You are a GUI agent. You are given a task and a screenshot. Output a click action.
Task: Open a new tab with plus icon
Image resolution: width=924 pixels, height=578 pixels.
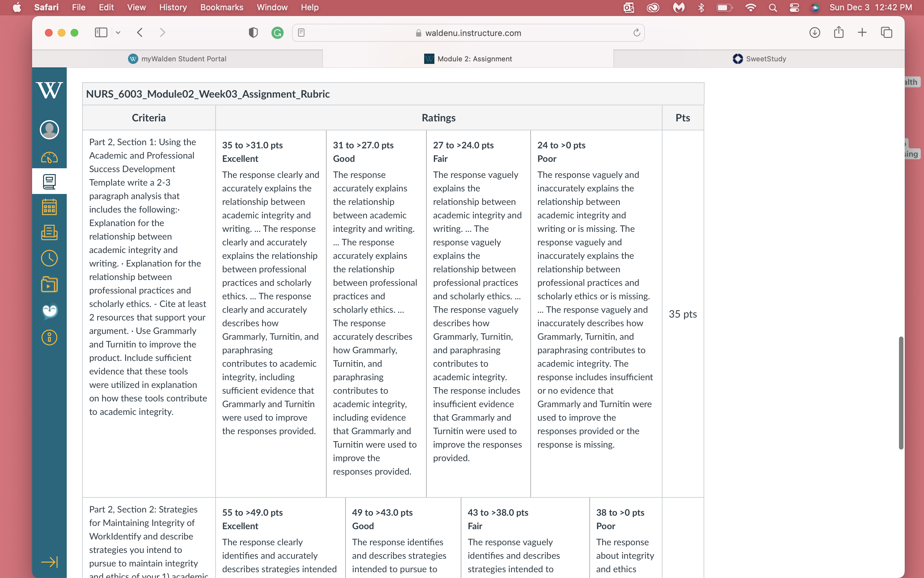coord(862,32)
